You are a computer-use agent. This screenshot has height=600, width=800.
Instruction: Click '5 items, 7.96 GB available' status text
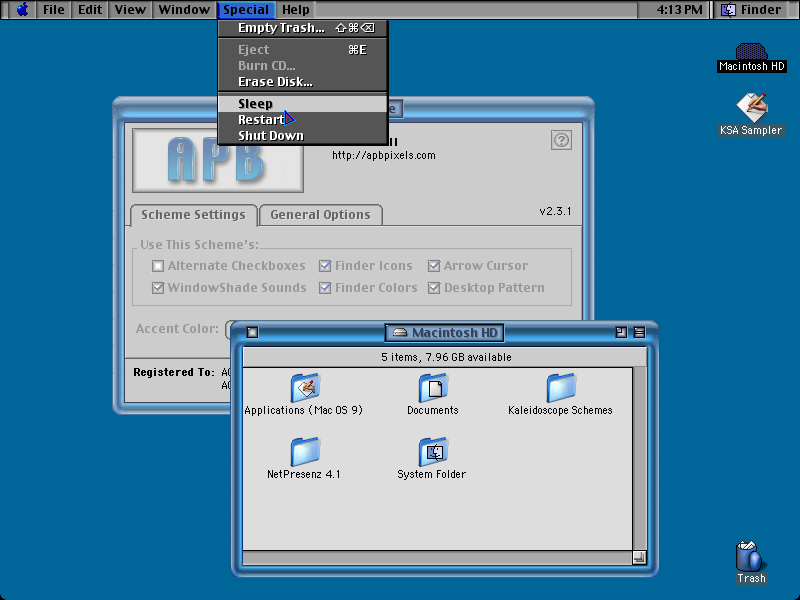(446, 357)
